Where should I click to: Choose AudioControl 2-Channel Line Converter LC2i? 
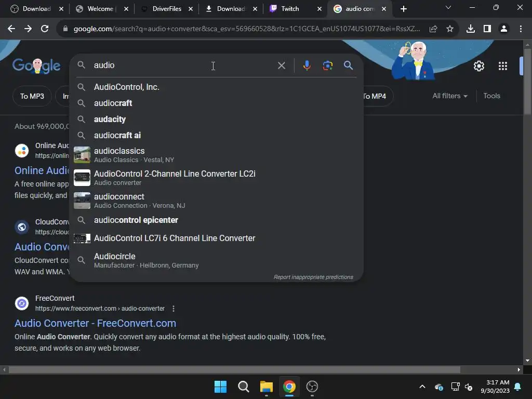[x=217, y=178]
